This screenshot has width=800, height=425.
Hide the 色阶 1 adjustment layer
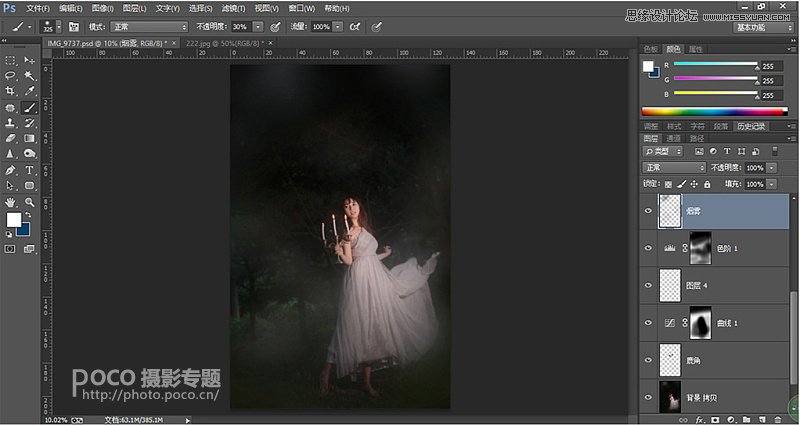pos(648,248)
